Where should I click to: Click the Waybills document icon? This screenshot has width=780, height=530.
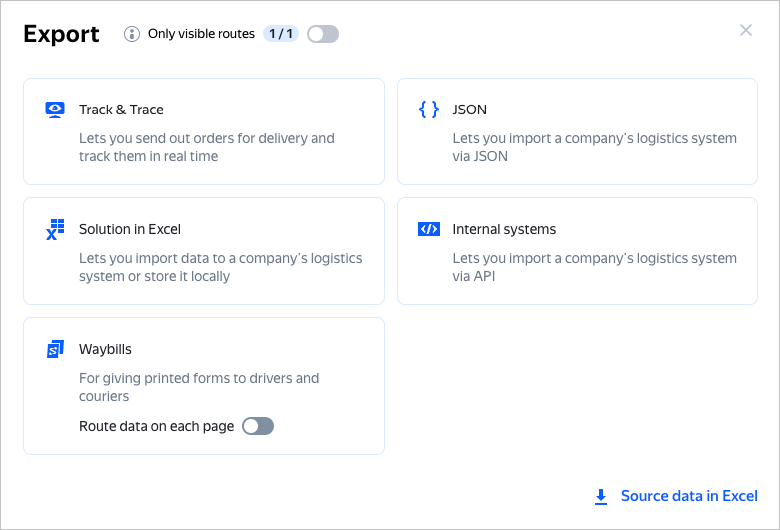click(55, 349)
